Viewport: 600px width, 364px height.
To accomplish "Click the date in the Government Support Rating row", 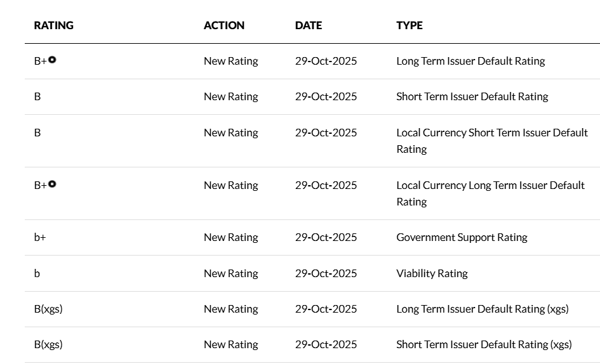I will tap(326, 237).
